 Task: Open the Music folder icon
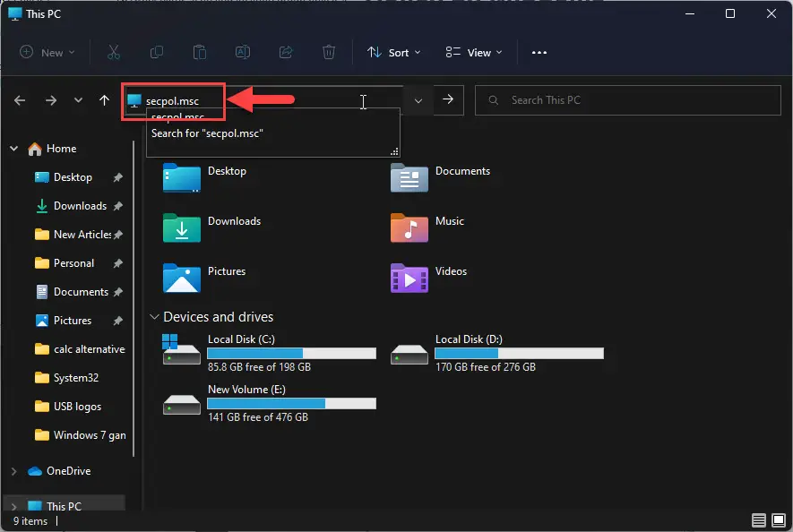coord(409,227)
